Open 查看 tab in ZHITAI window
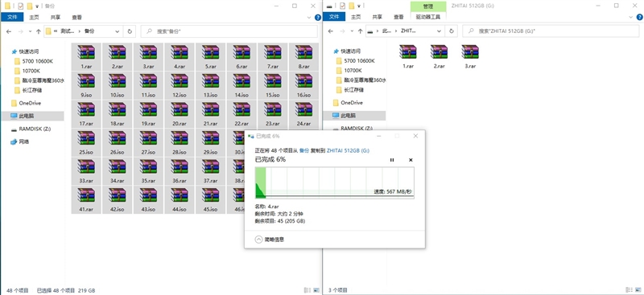The image size is (644, 295). coord(398,17)
